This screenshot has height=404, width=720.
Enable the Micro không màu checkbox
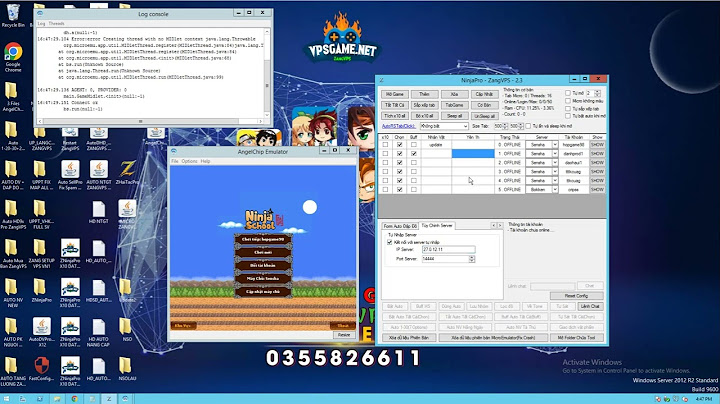click(568, 101)
